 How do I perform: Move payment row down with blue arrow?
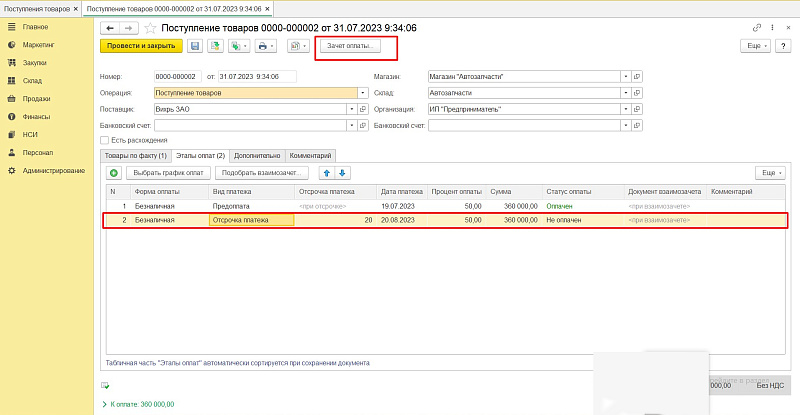point(342,173)
